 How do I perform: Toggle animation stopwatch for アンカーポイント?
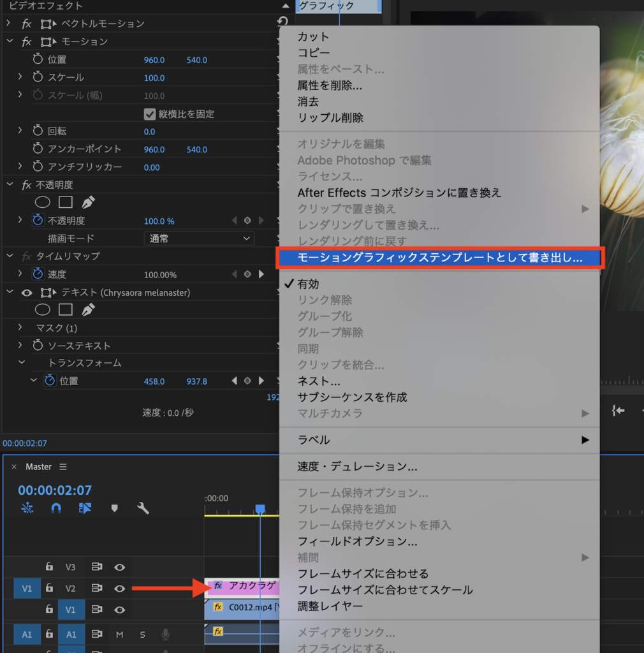pyautogui.click(x=38, y=149)
